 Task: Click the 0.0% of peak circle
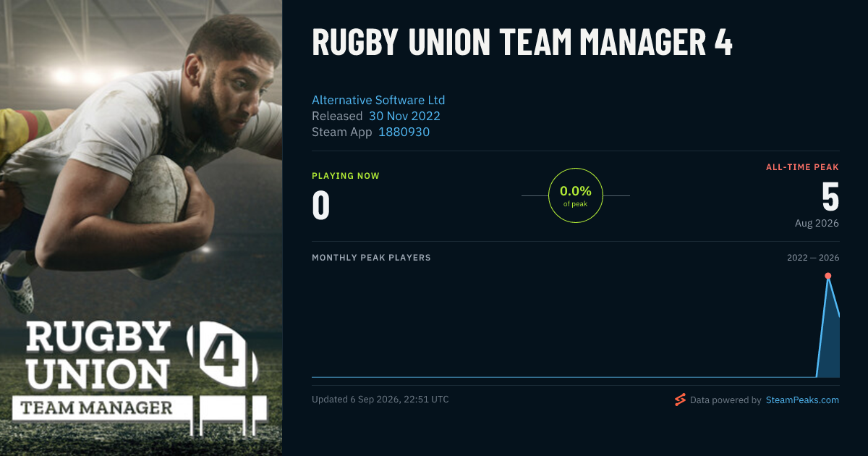tap(576, 195)
